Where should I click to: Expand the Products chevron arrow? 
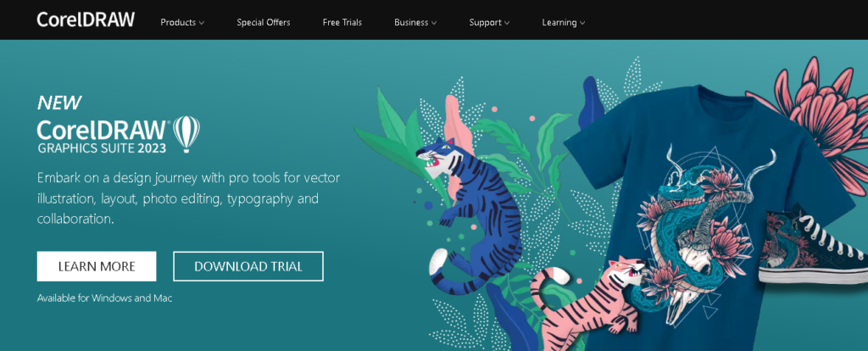tap(202, 23)
